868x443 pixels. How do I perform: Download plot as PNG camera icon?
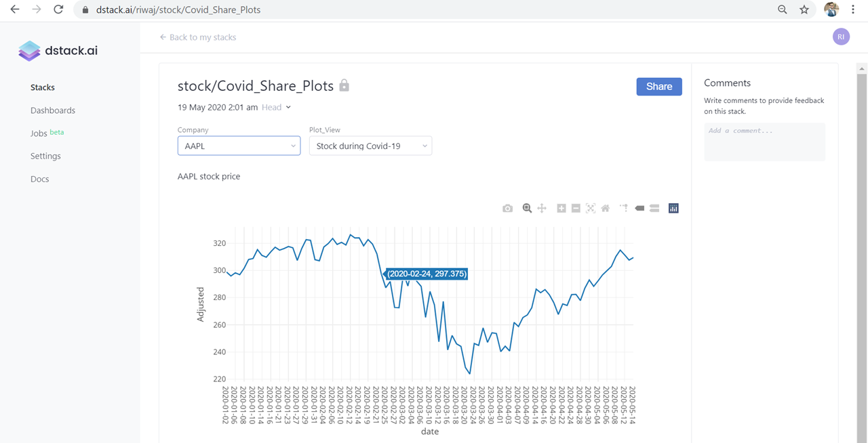click(507, 209)
